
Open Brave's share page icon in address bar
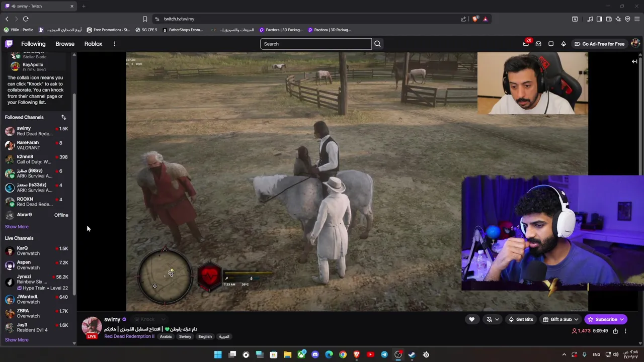pyautogui.click(x=463, y=19)
